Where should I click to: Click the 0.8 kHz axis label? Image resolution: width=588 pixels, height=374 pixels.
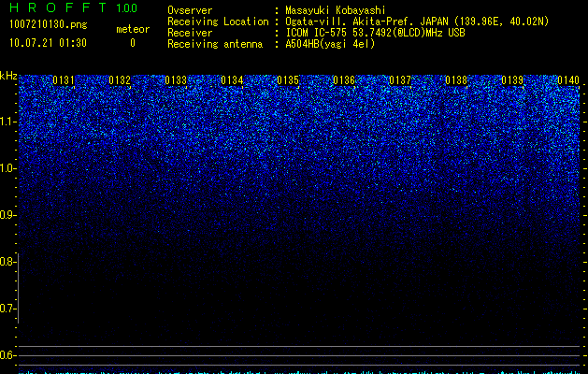point(7,262)
